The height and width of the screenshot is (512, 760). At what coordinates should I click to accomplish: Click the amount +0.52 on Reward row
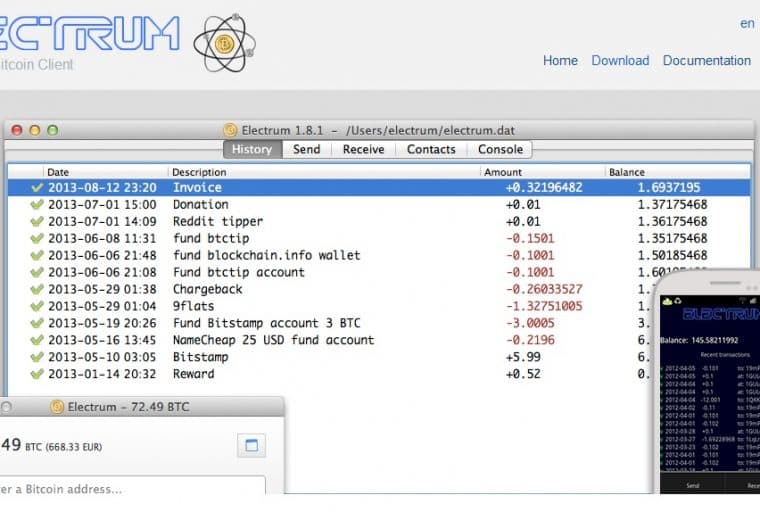523,374
